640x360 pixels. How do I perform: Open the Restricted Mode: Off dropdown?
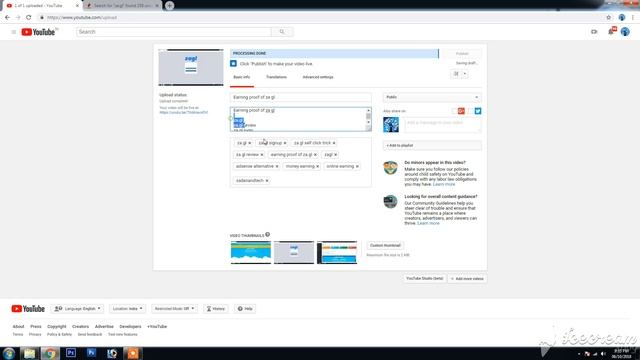click(174, 309)
